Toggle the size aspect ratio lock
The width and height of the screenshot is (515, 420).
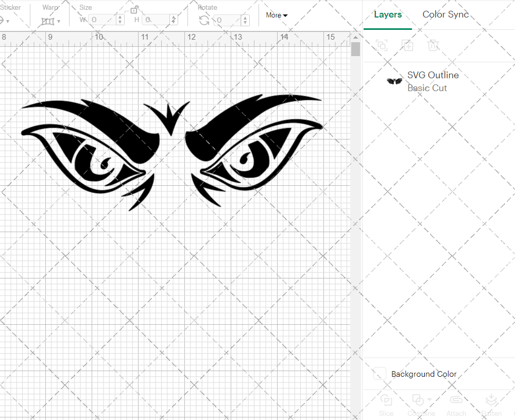pyautogui.click(x=134, y=10)
